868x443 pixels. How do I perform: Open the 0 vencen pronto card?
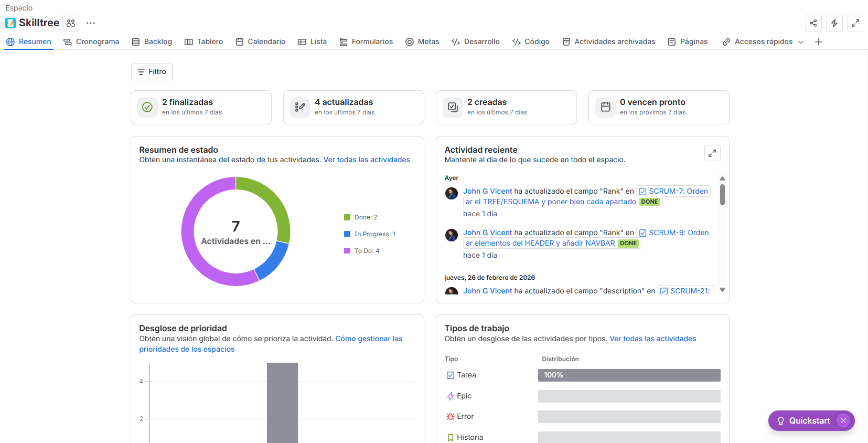[x=659, y=108]
